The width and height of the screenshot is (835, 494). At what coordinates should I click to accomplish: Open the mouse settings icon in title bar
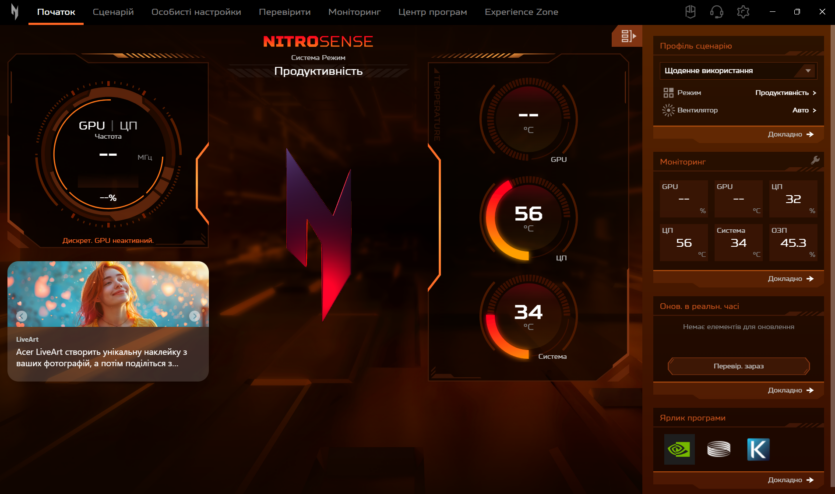click(x=690, y=12)
